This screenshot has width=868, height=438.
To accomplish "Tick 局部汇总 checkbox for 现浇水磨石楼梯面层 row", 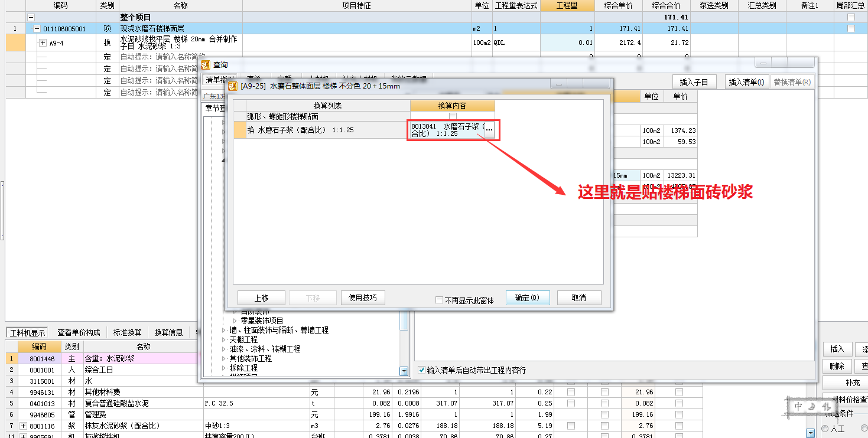I will click(851, 28).
